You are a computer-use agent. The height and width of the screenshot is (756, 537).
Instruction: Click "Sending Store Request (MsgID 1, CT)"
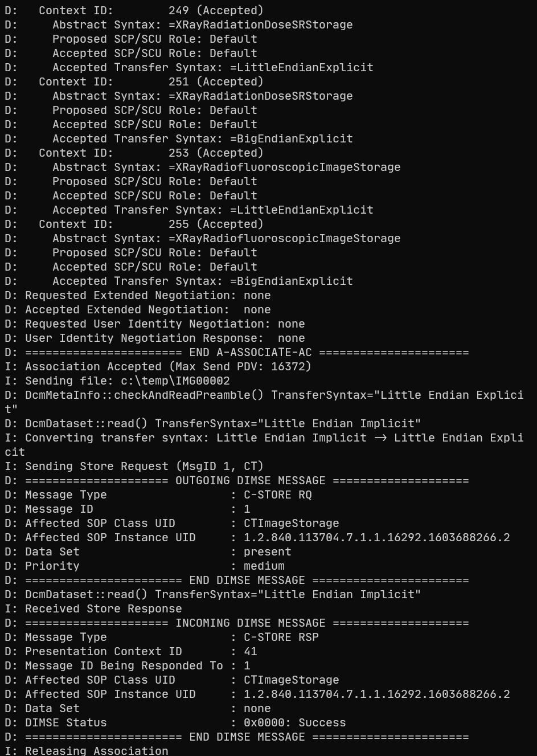click(144, 466)
